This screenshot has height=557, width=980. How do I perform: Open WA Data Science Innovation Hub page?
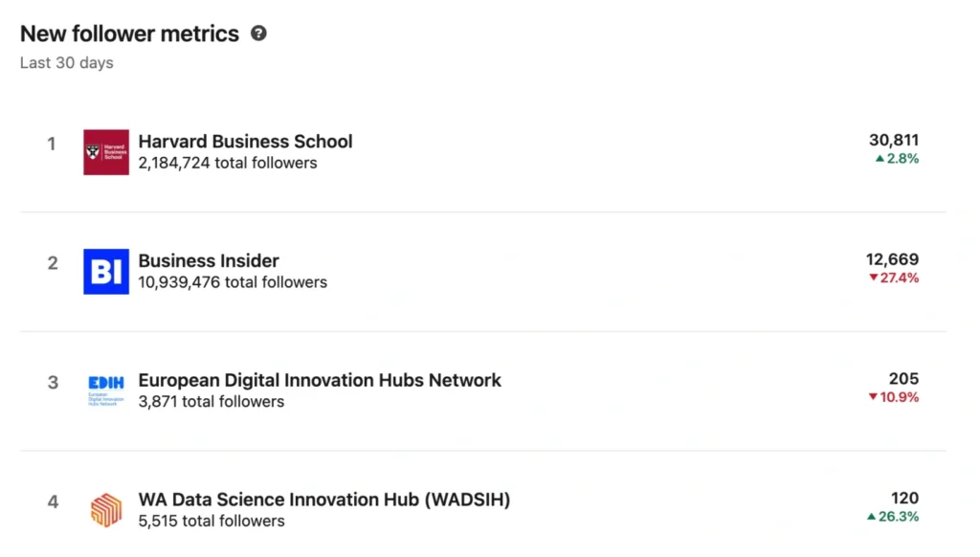[324, 500]
